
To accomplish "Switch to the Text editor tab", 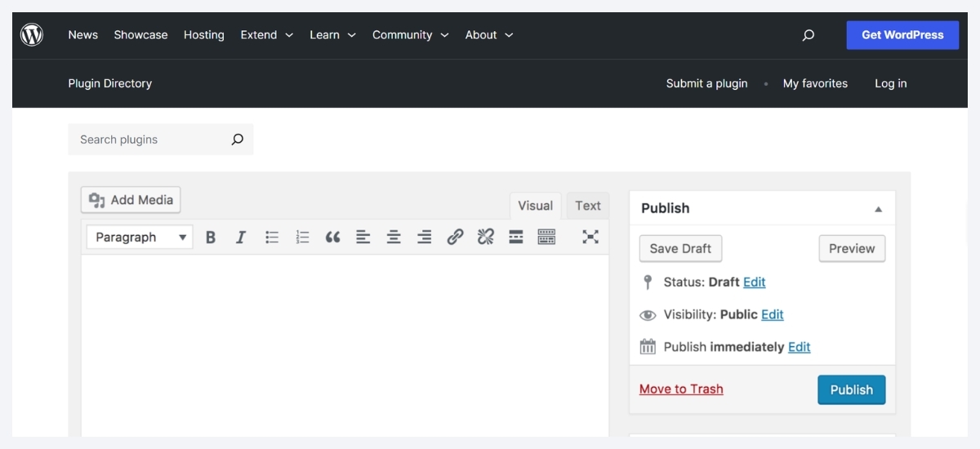I will (588, 206).
